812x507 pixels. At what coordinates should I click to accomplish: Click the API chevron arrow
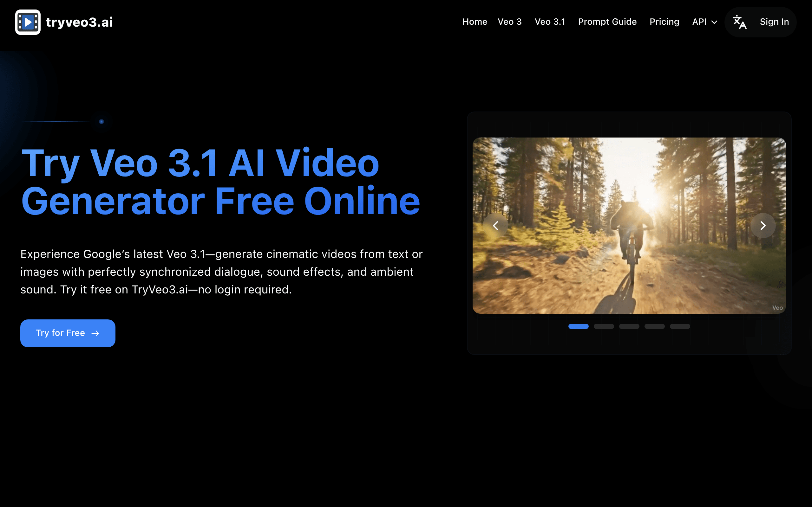714,22
